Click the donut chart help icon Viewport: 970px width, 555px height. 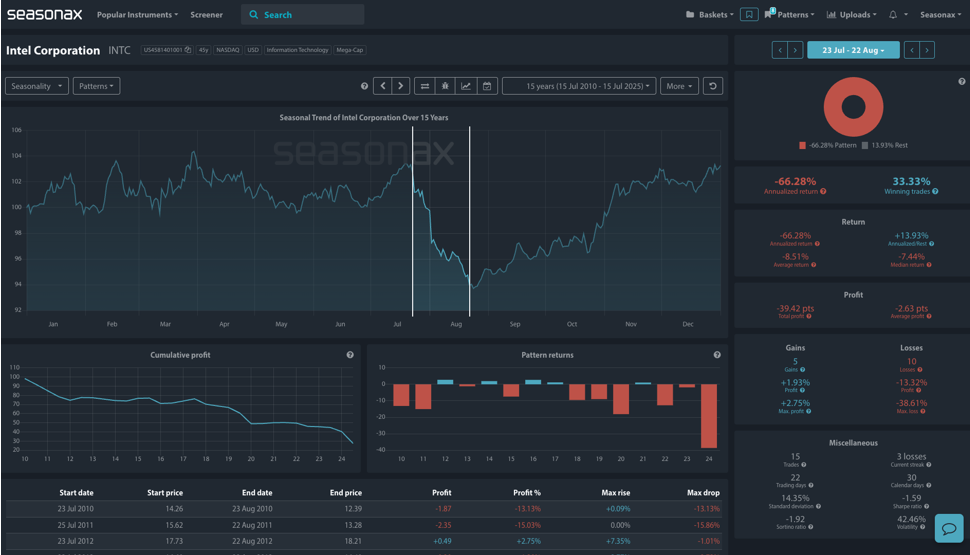coord(961,82)
